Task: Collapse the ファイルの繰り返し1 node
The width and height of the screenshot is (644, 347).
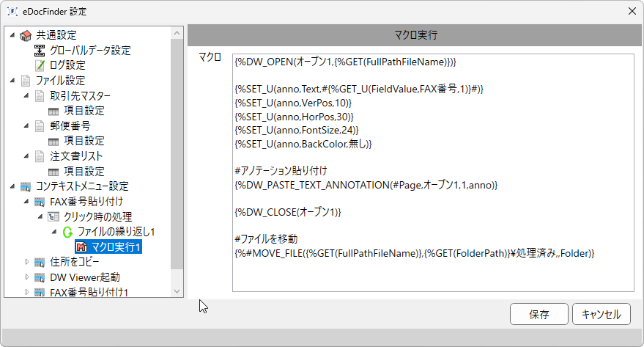Action: [54, 232]
